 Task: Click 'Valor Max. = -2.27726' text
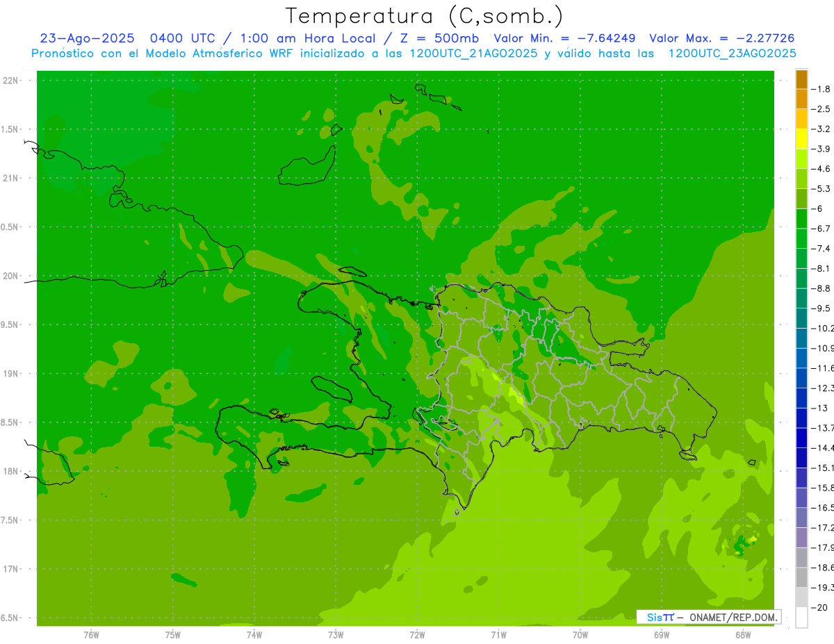[x=722, y=39]
